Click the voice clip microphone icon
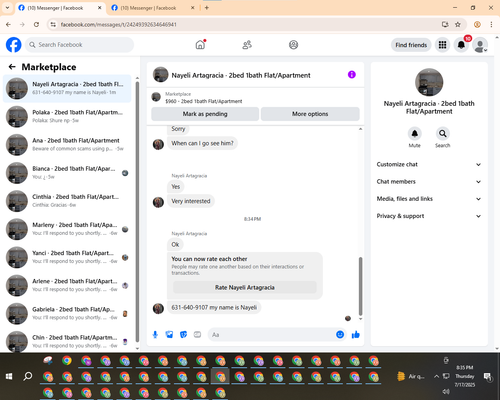Viewport: 500px width, 400px height. click(x=155, y=335)
